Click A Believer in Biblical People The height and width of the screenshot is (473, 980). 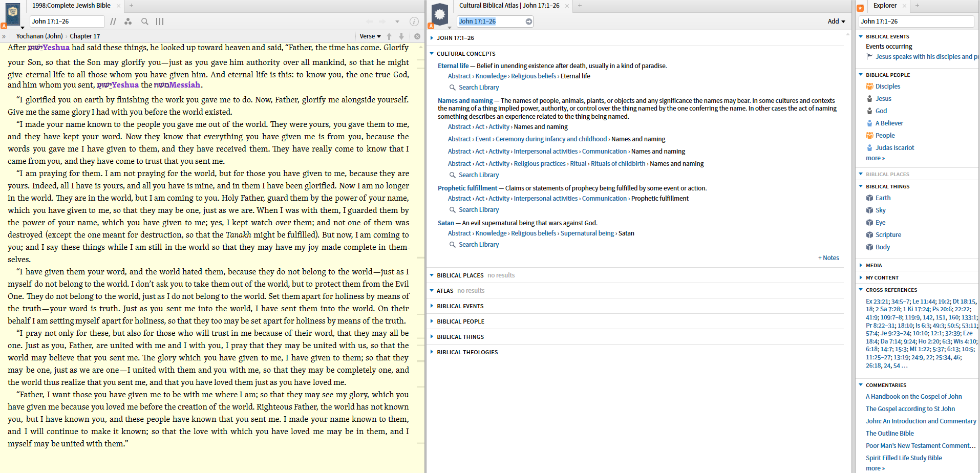pos(889,123)
